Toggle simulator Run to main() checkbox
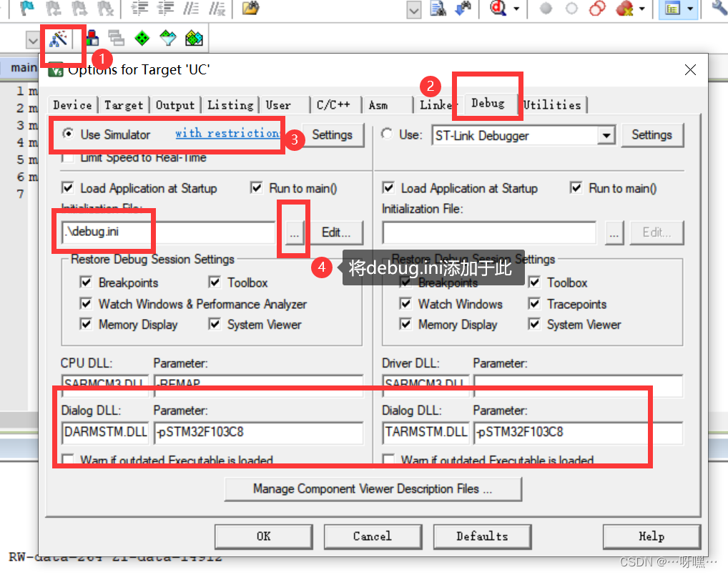The width and height of the screenshot is (728, 575). [256, 187]
